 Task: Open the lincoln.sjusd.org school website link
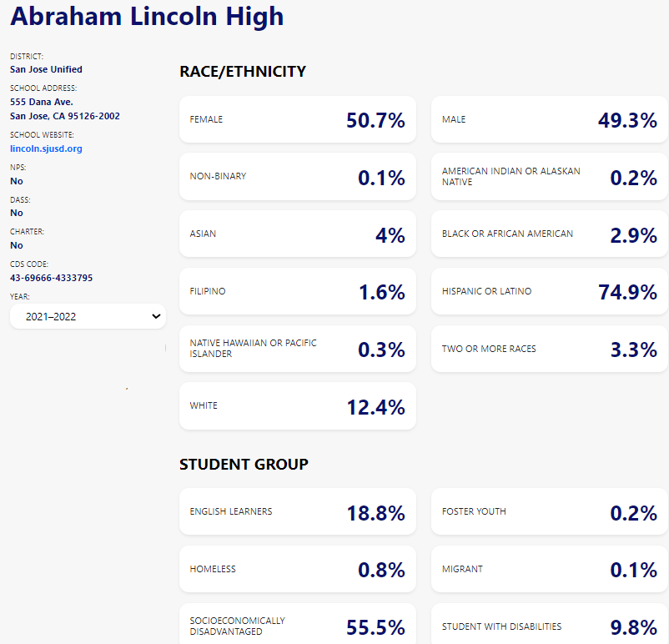pos(46,148)
